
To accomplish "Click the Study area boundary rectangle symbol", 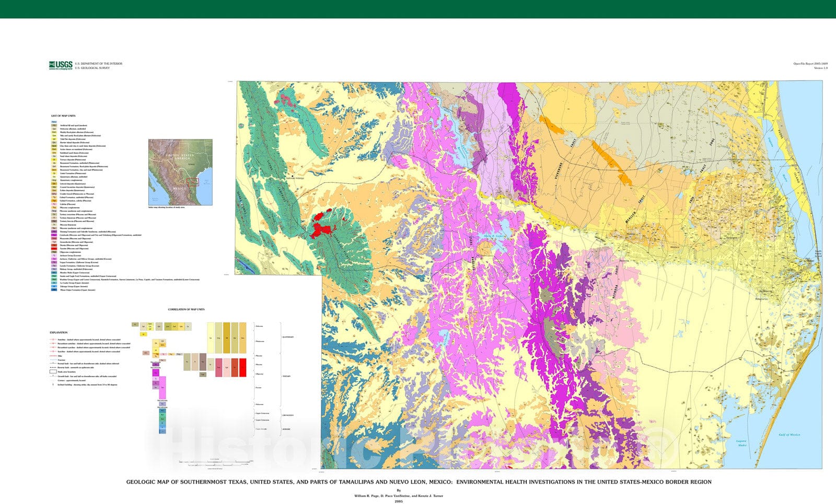I will pyautogui.click(x=53, y=372).
